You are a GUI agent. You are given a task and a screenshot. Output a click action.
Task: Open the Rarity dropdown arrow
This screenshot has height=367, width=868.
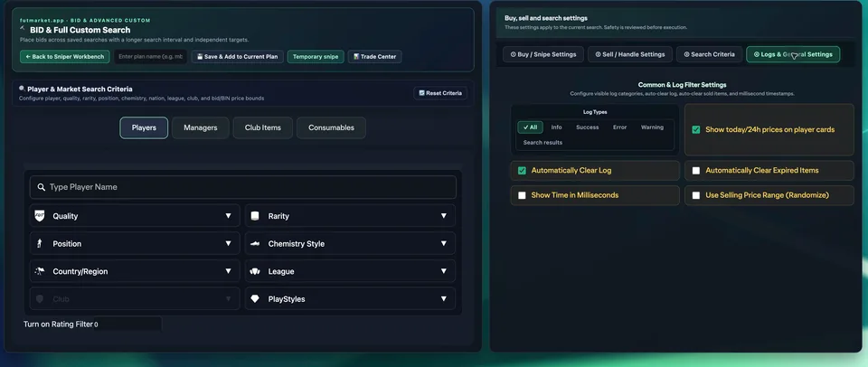tap(443, 216)
